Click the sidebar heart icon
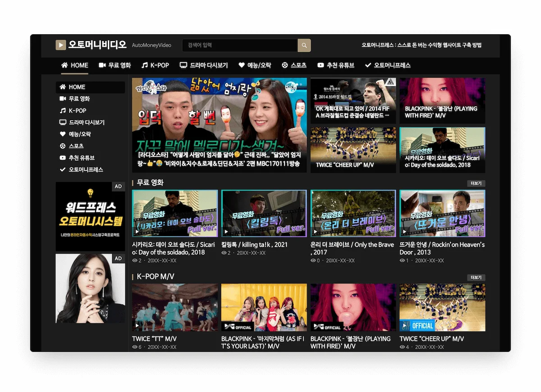Screen dimensions: 541x392 [63, 134]
